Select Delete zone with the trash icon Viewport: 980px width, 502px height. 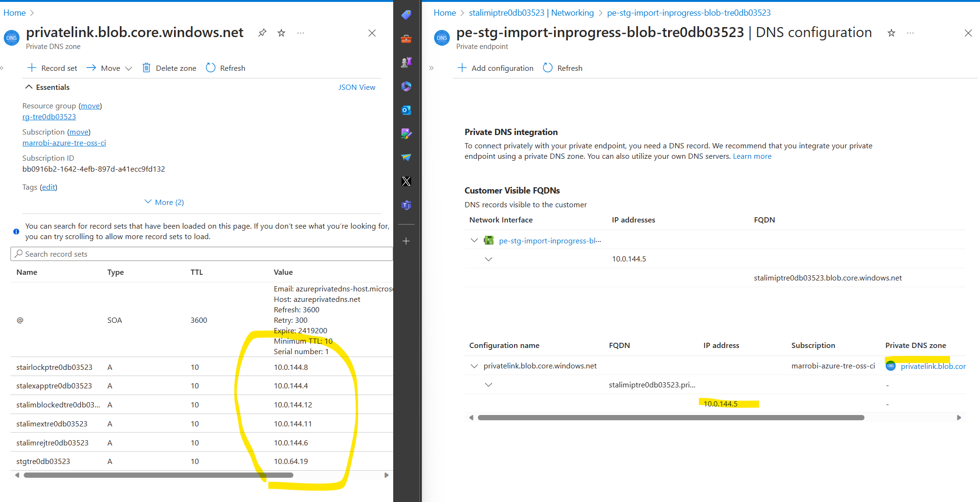169,68
